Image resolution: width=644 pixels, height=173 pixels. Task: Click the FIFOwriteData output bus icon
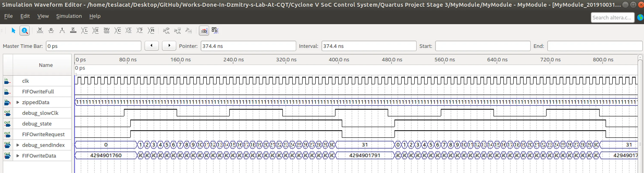click(x=7, y=156)
